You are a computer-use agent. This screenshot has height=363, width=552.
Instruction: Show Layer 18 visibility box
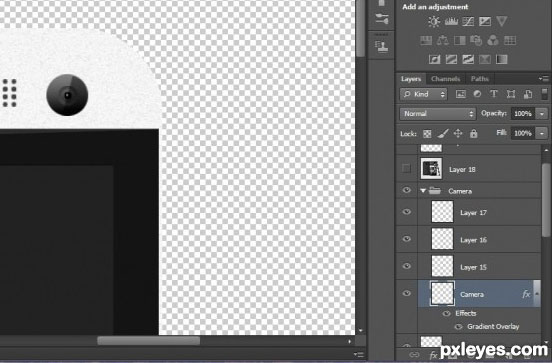click(x=406, y=169)
